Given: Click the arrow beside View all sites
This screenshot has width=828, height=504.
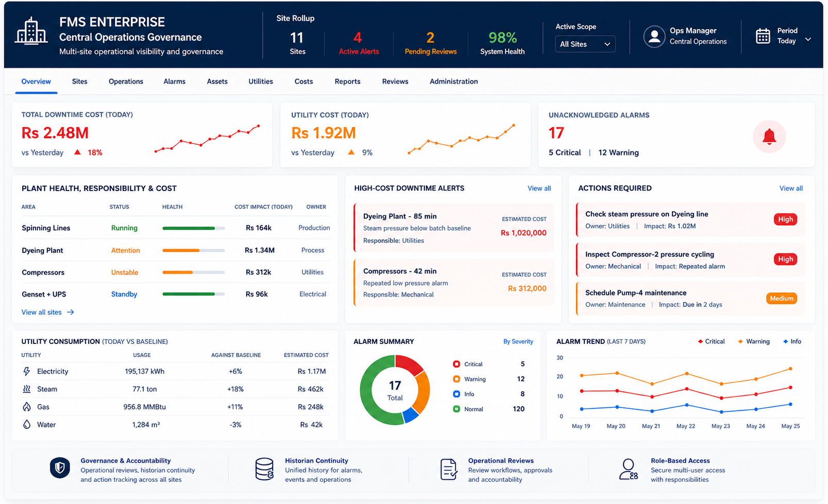Looking at the screenshot, I should [x=71, y=312].
